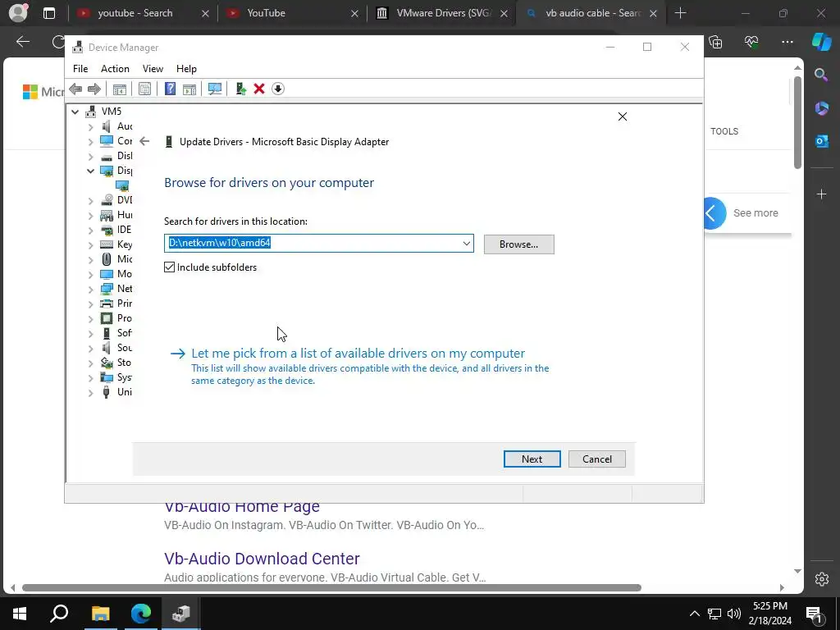Expand the Computer tree node arrow
The image size is (840, 630).
90,141
